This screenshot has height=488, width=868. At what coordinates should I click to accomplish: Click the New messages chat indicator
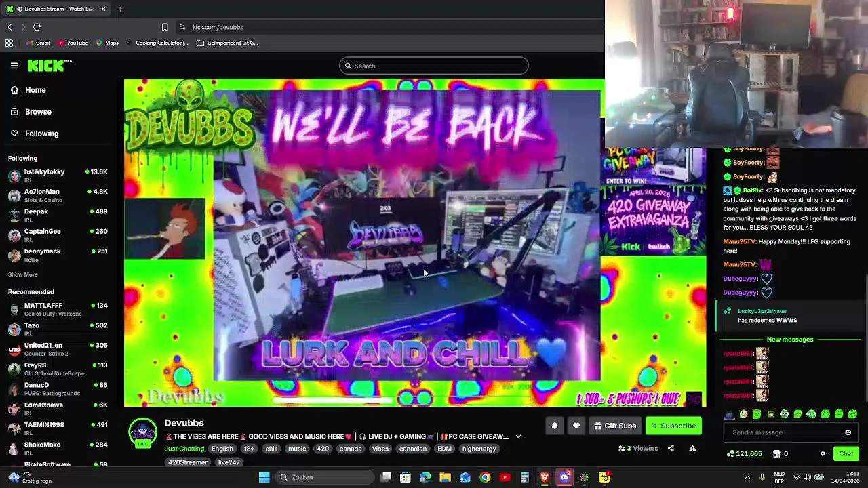point(789,340)
